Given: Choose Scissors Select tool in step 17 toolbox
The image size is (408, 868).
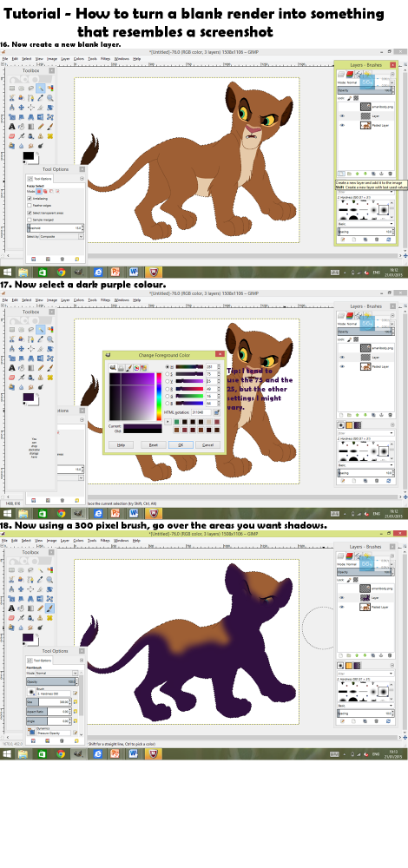Looking at the screenshot, I should pos(12,339).
